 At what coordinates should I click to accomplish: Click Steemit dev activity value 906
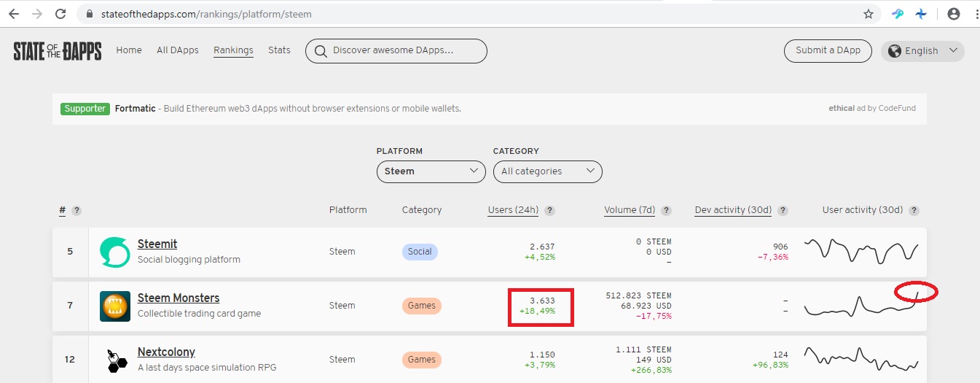tap(780, 247)
